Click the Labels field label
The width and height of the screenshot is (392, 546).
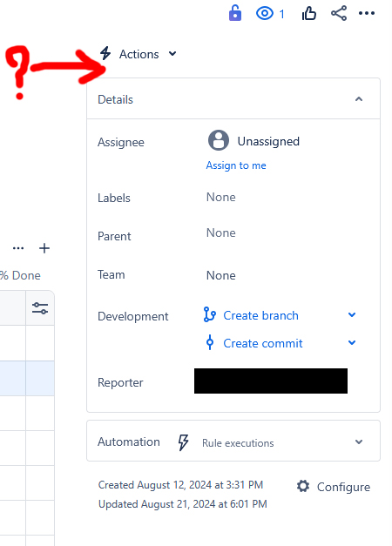pyautogui.click(x=114, y=199)
